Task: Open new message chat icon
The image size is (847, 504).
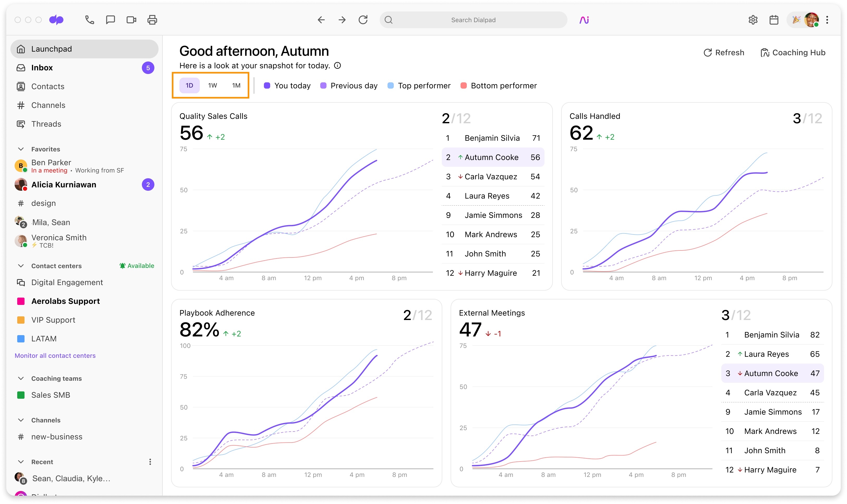Action: coord(110,20)
